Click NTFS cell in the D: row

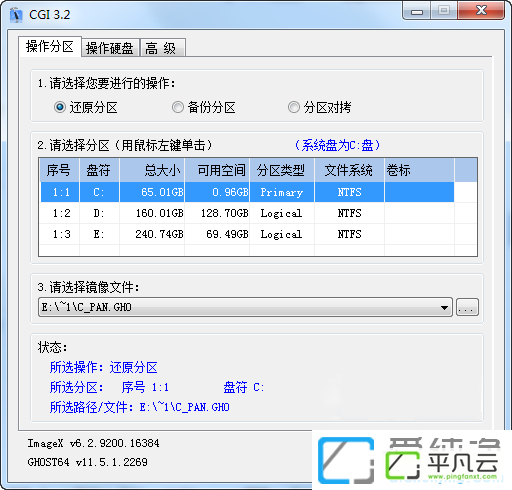tap(349, 213)
